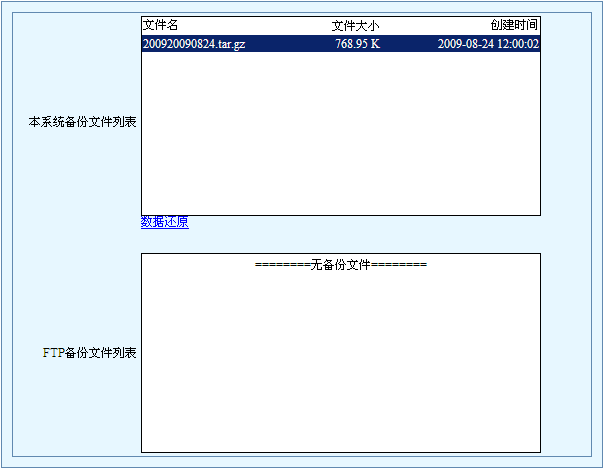Click the 文件大小 column header

(356, 26)
